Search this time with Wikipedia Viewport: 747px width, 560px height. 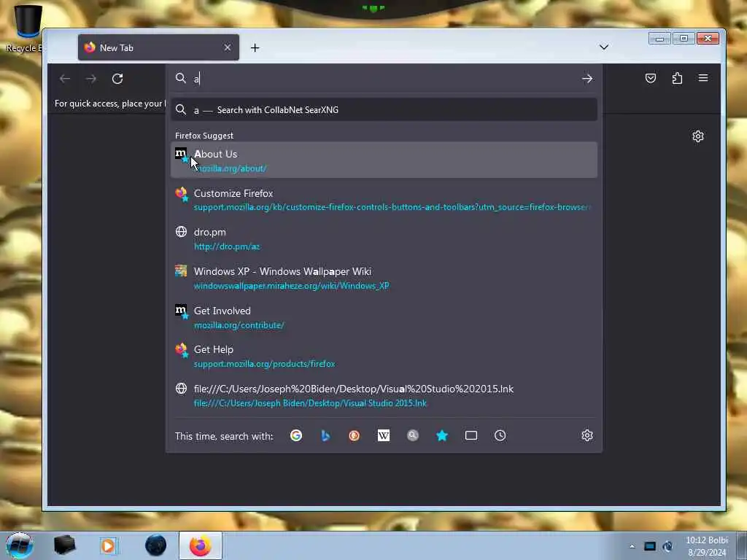384,435
